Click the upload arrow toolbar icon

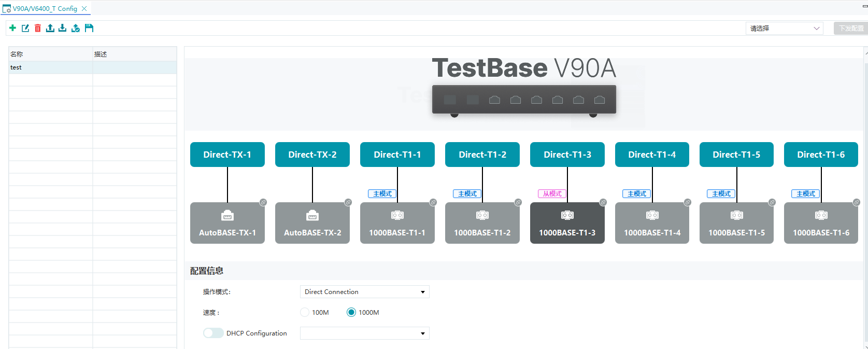[x=50, y=28]
